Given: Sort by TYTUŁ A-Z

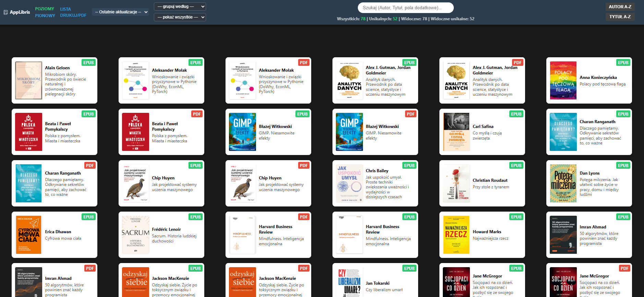Looking at the screenshot, I should click(620, 17).
